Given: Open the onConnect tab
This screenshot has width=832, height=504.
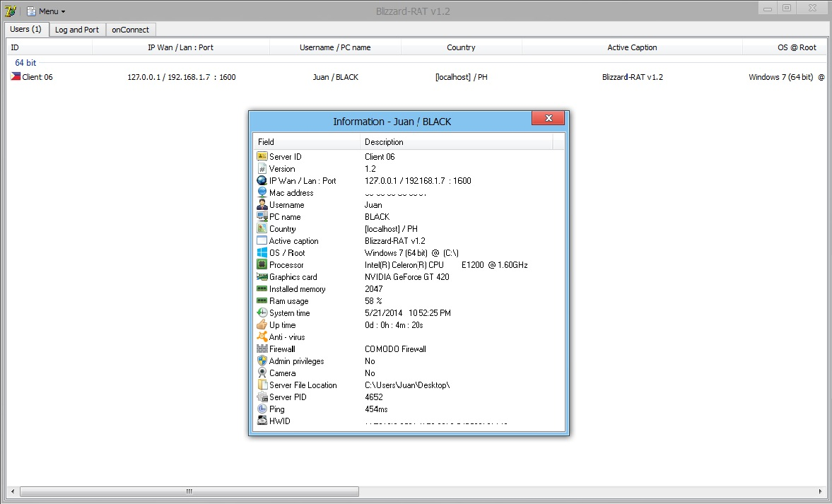Looking at the screenshot, I should pos(131,30).
